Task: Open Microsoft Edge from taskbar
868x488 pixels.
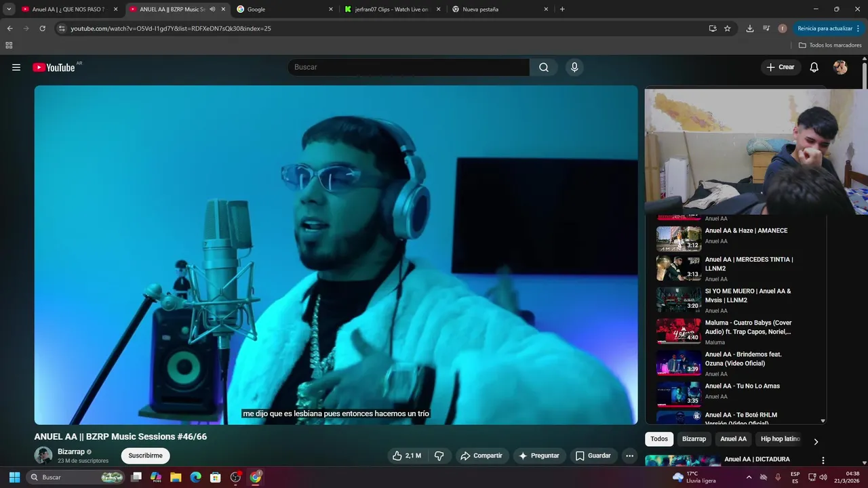Action: click(196, 477)
